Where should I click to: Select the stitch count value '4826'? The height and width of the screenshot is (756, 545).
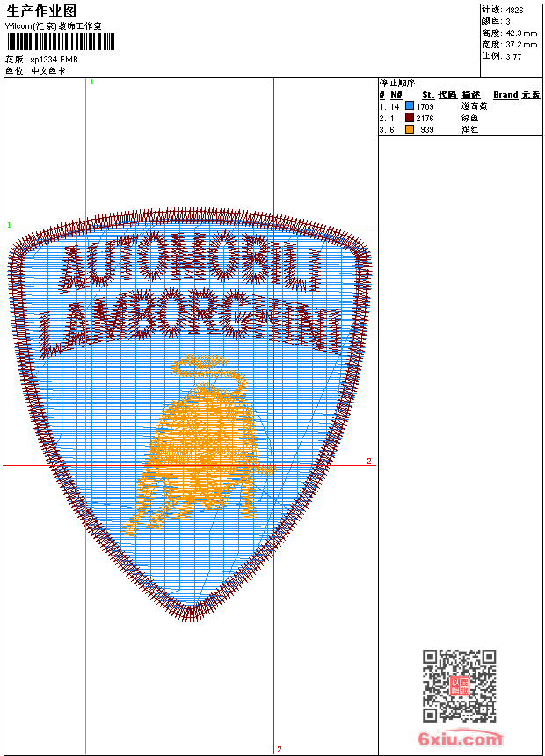pos(514,11)
